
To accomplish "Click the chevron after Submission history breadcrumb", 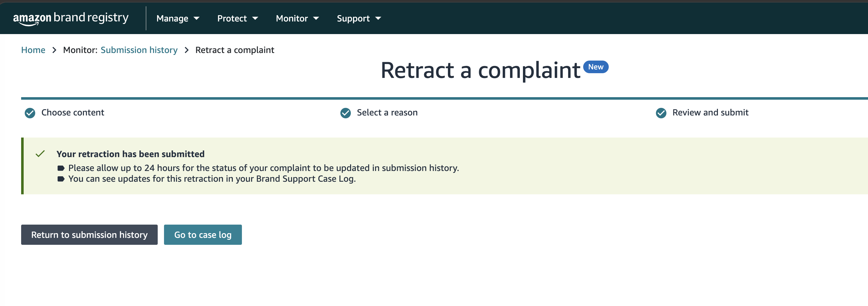I will point(187,50).
